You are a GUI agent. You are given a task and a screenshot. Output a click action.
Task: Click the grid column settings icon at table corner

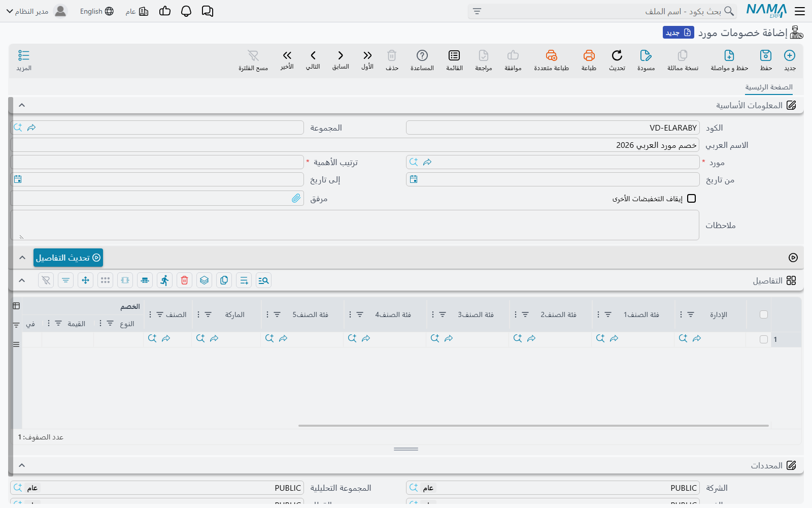[16, 306]
